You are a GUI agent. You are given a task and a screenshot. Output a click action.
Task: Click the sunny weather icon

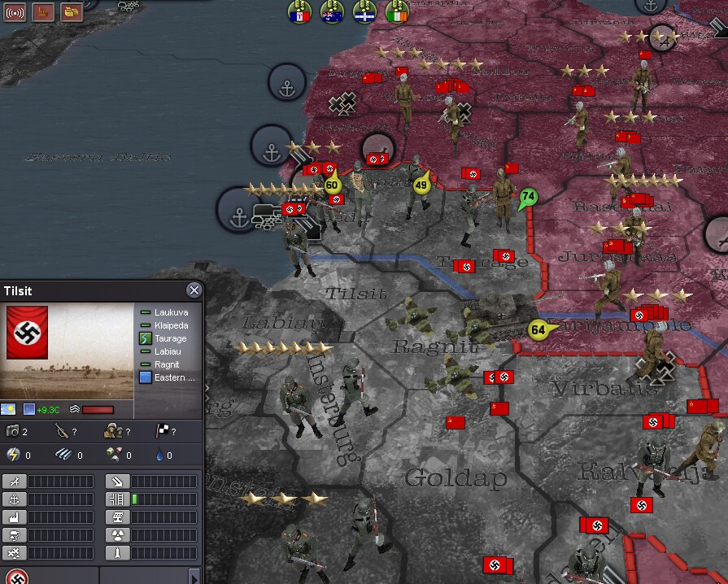click(8, 409)
